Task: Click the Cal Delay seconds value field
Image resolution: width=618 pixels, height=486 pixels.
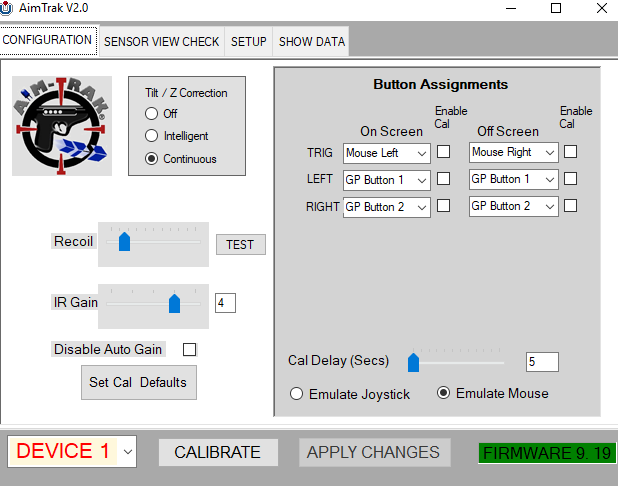Action: (x=542, y=362)
